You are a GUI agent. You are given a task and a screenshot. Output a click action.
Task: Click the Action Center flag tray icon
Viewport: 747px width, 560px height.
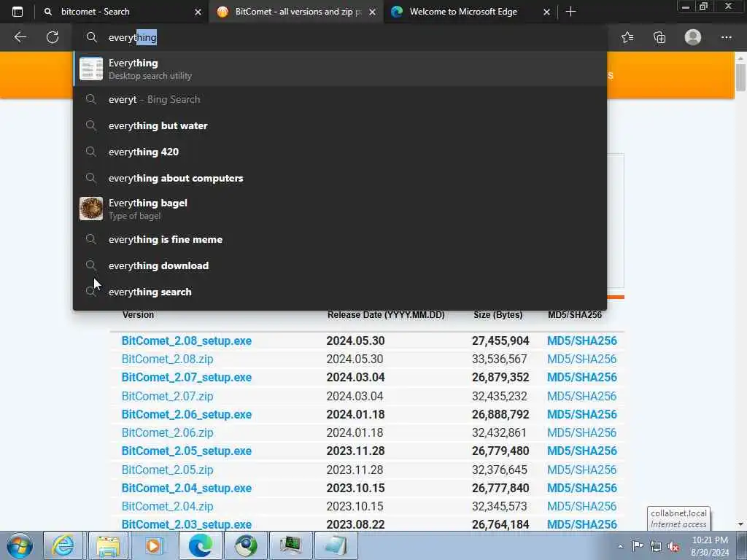click(638, 546)
